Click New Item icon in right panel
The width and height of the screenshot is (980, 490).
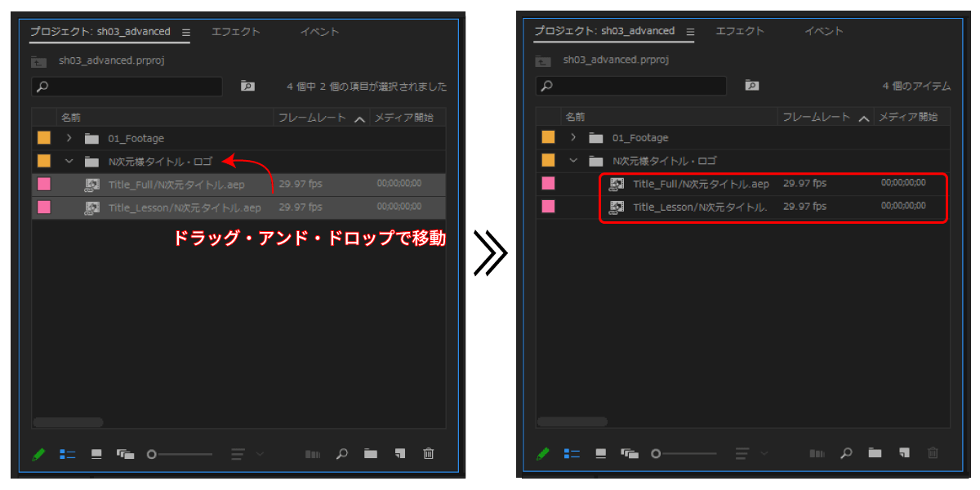point(904,453)
